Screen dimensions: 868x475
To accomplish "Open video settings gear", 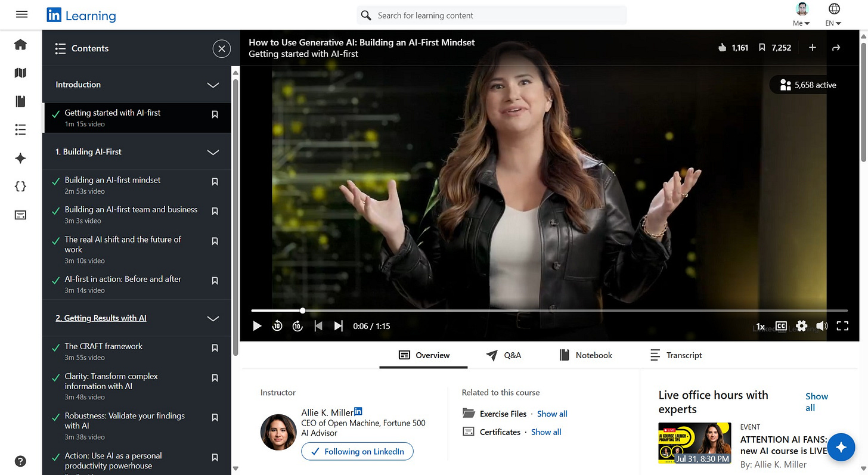I will pos(801,326).
